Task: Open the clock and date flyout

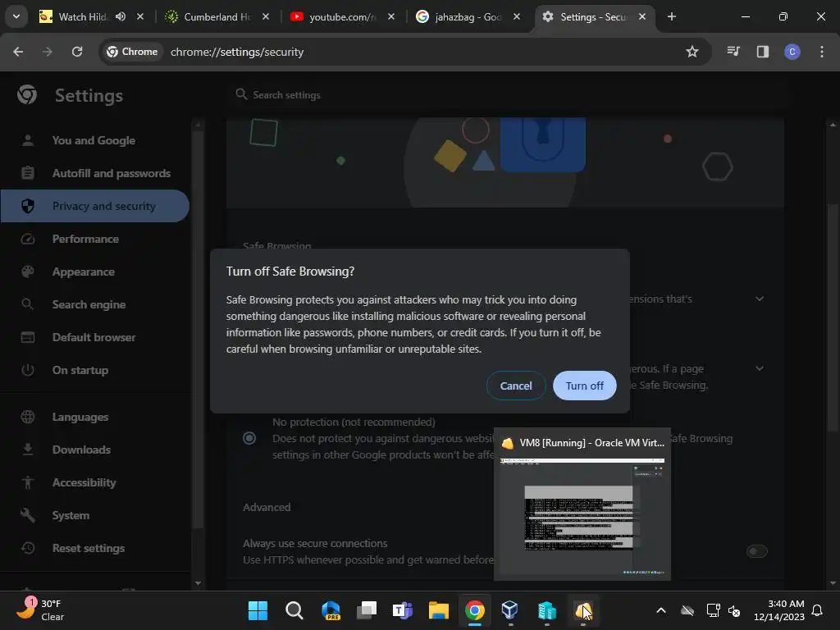Action: 779,610
